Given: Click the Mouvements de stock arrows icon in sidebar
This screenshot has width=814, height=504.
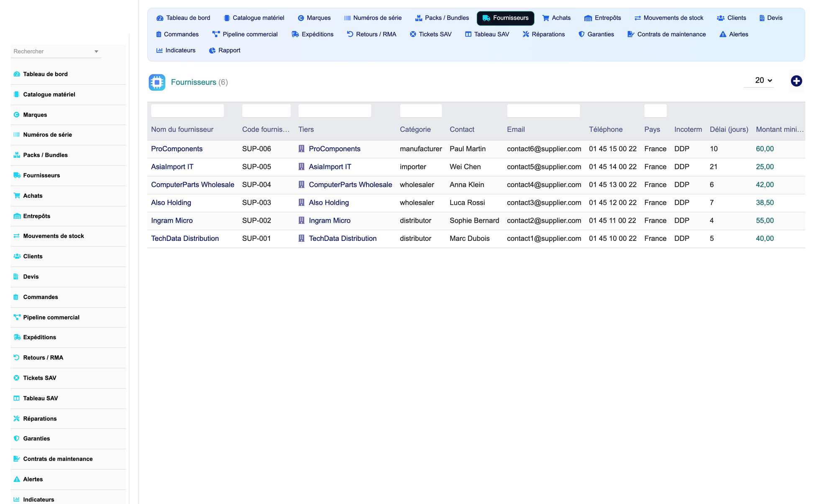Looking at the screenshot, I should point(17,236).
